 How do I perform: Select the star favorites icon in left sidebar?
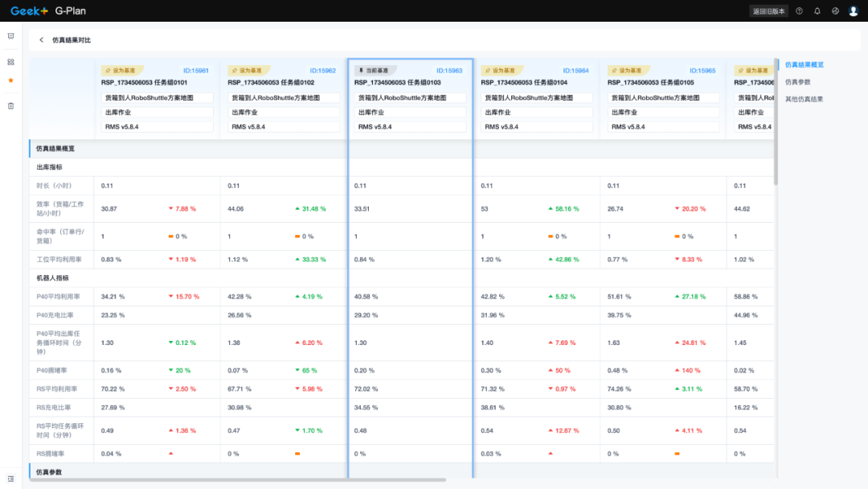click(x=10, y=80)
